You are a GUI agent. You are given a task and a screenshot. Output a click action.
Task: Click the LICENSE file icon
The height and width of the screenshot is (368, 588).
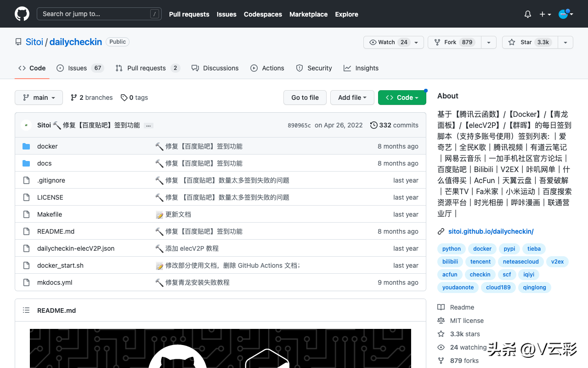coord(26,197)
